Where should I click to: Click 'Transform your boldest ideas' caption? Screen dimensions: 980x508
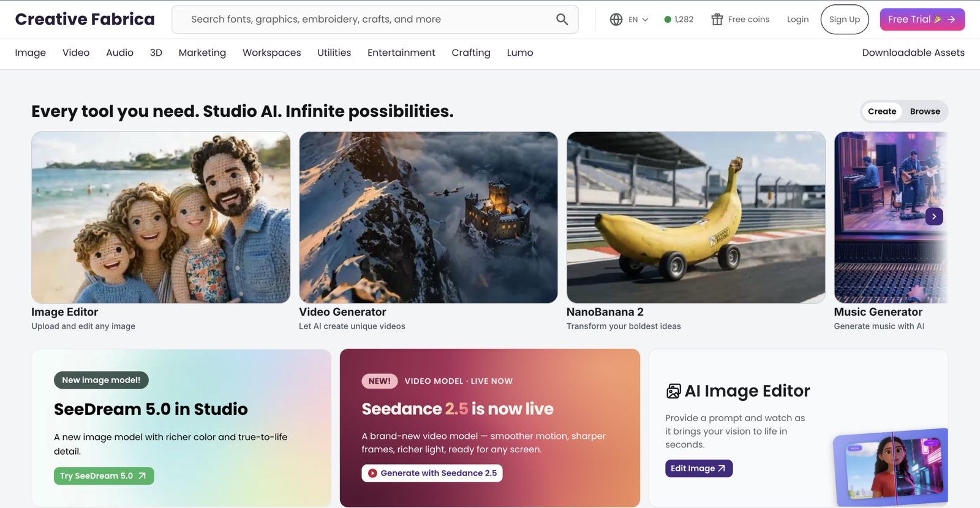point(624,326)
